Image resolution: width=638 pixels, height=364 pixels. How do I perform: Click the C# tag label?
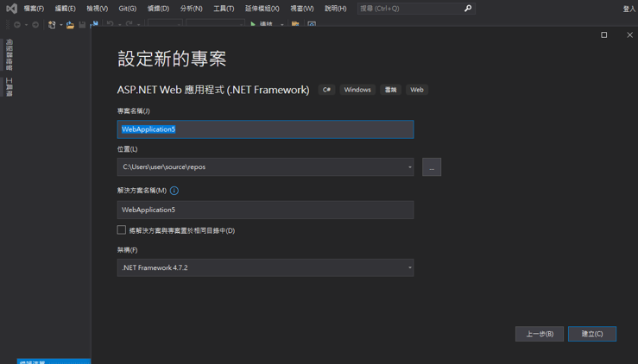coord(326,90)
